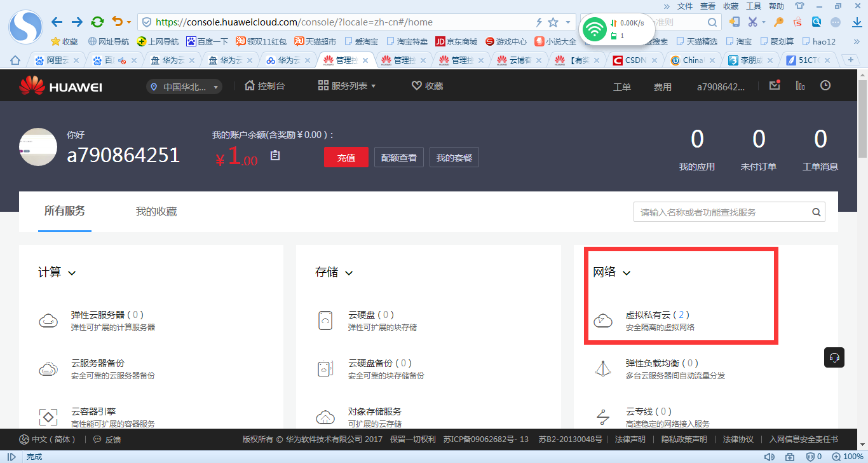
Task: Open the message notification icon in Huawei header
Action: (774, 85)
